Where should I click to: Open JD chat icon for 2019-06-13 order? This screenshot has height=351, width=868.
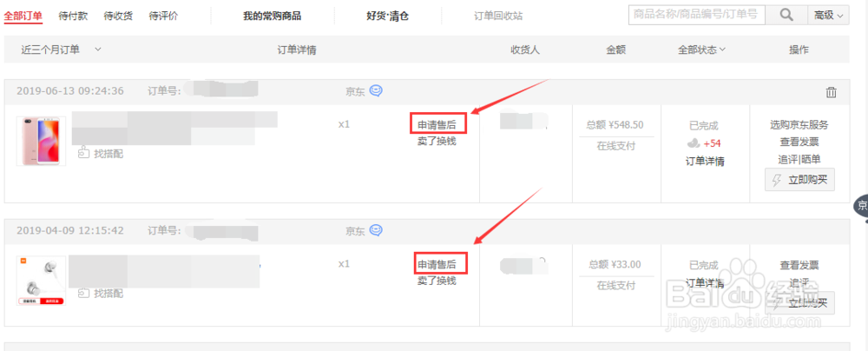point(376,91)
